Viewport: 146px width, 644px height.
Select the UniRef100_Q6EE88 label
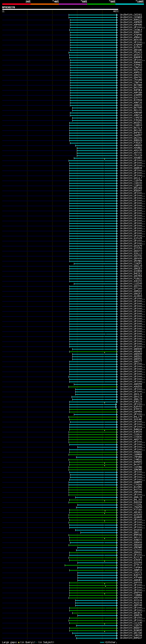pos(131,349)
